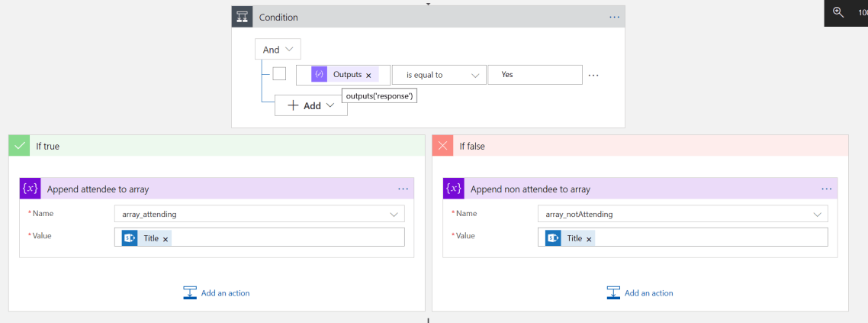Click the Append attendee variable icon
The width and height of the screenshot is (868, 323).
click(x=31, y=189)
